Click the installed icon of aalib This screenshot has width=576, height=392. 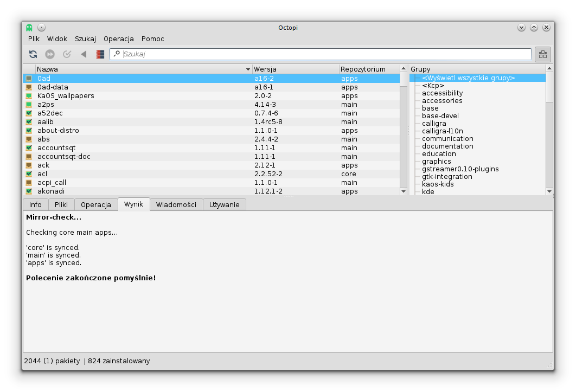coord(29,122)
